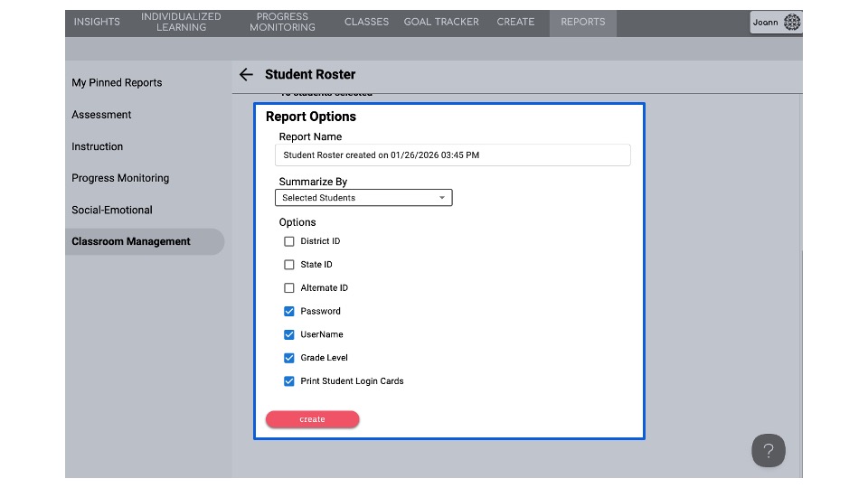Click the Report Name input field
This screenshot has width=868, height=488.
452,155
